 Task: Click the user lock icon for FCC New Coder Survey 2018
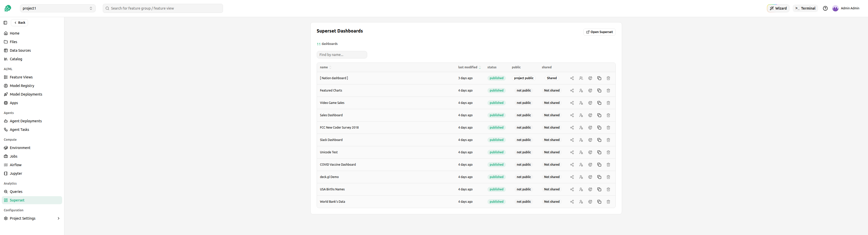[x=581, y=128]
